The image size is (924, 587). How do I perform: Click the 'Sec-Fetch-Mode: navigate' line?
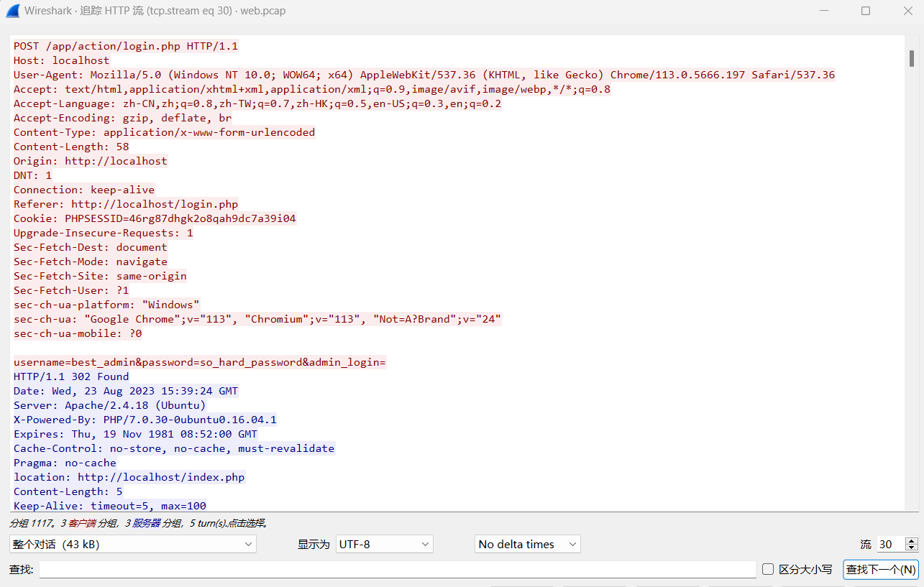(x=91, y=262)
